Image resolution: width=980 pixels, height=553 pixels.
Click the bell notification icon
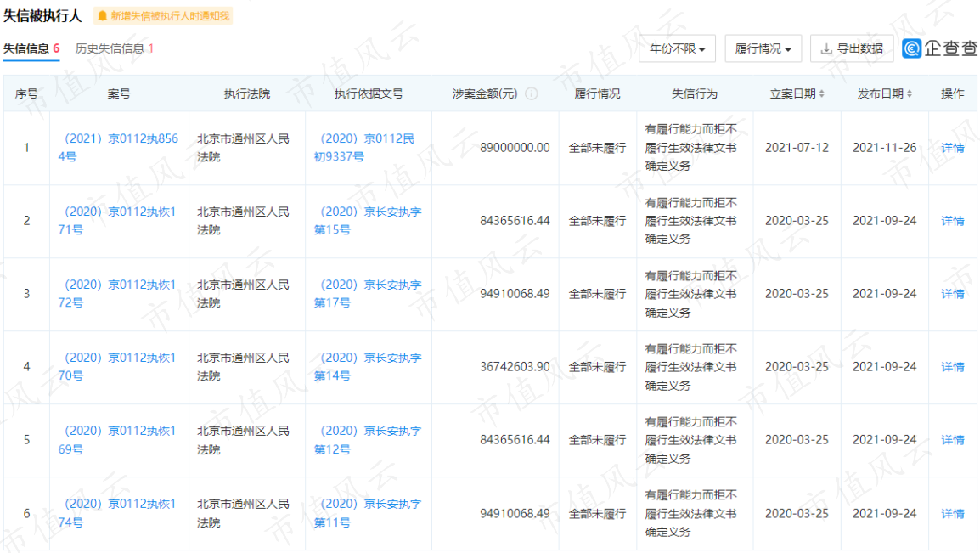(x=103, y=15)
